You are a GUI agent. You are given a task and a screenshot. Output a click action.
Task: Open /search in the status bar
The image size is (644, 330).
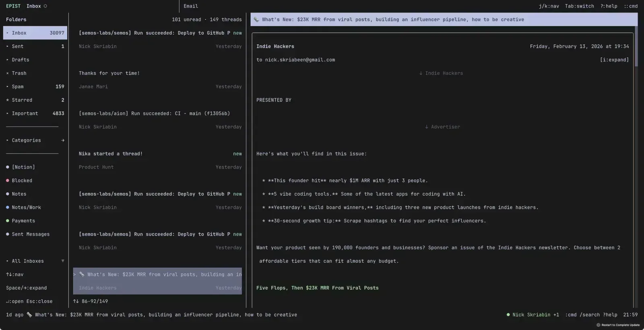(590, 315)
